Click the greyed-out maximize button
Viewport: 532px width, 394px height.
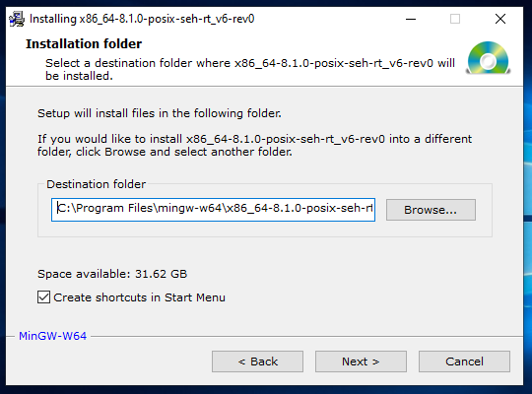[455, 19]
